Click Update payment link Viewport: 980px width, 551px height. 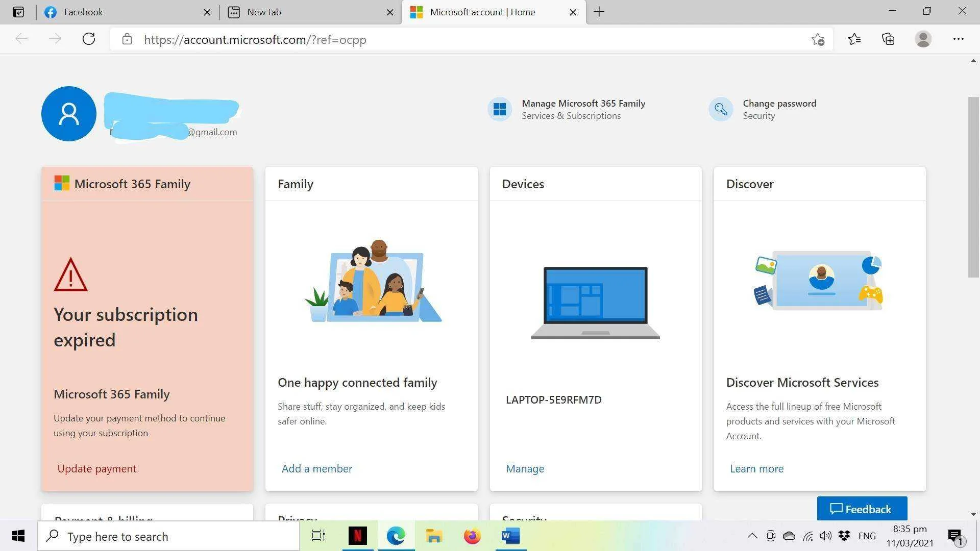click(97, 468)
